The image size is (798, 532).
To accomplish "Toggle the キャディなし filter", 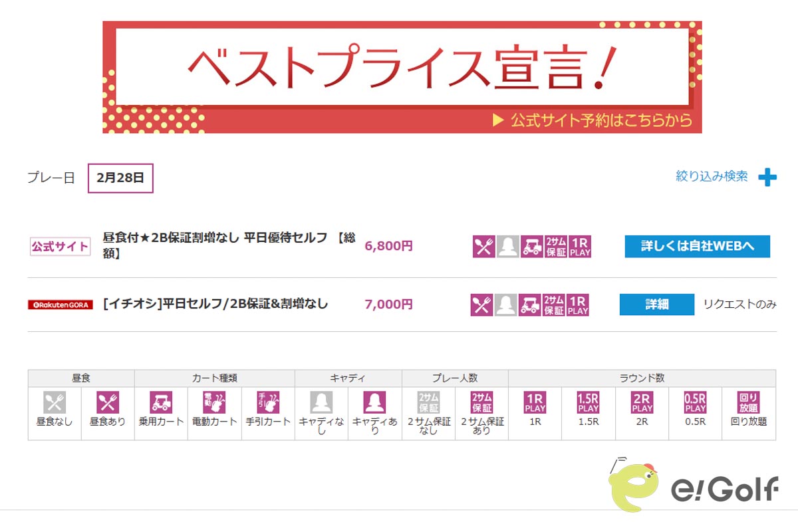I will 321,404.
